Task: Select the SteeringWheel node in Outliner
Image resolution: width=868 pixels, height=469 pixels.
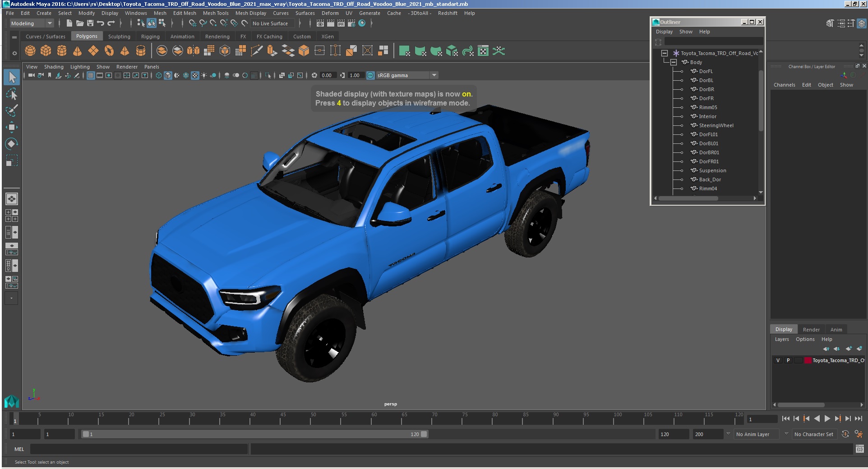Action: tap(716, 125)
